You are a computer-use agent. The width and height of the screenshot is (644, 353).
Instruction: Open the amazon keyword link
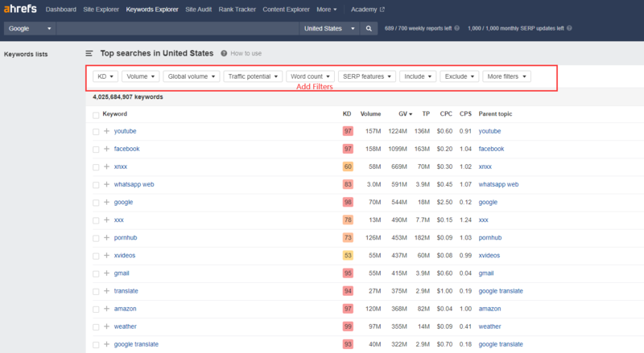point(126,309)
